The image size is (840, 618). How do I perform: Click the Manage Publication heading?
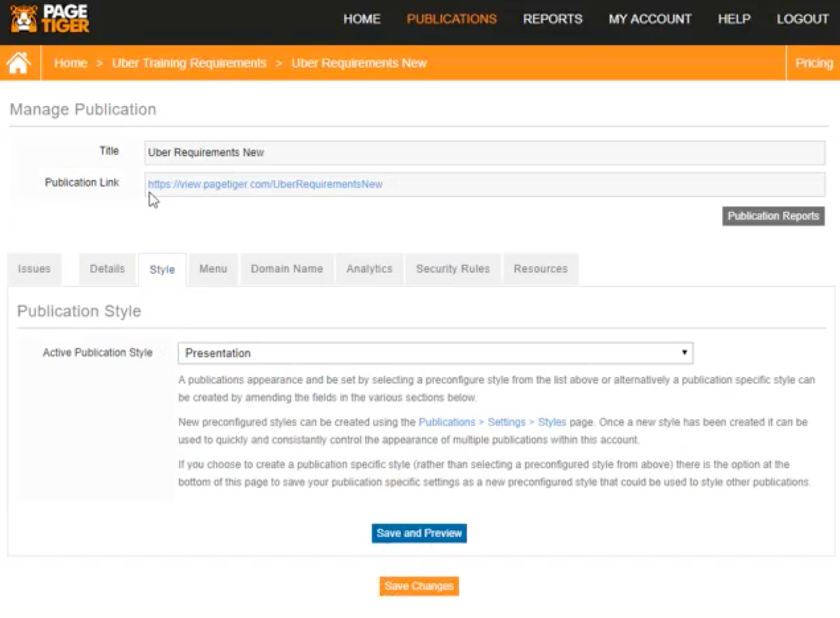[83, 109]
